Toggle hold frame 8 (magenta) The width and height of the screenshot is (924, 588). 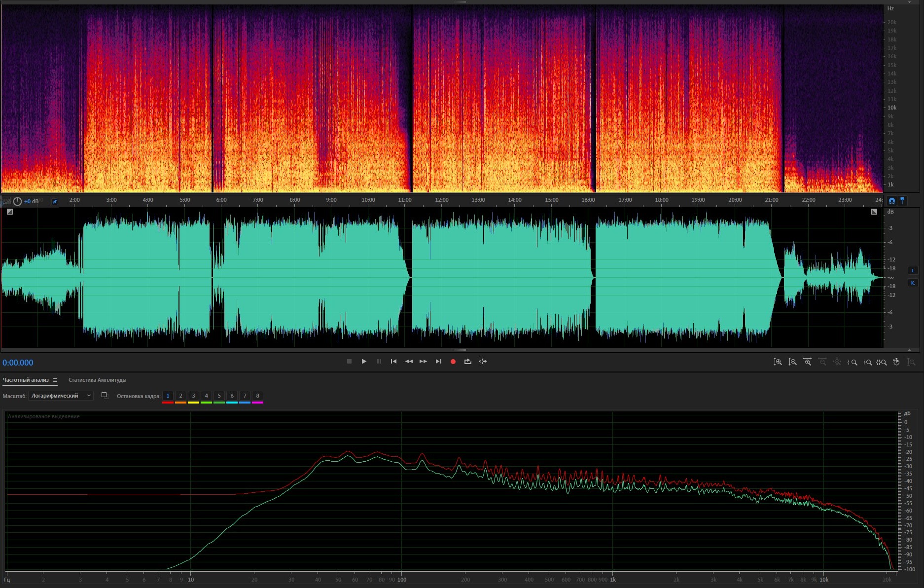click(x=257, y=396)
